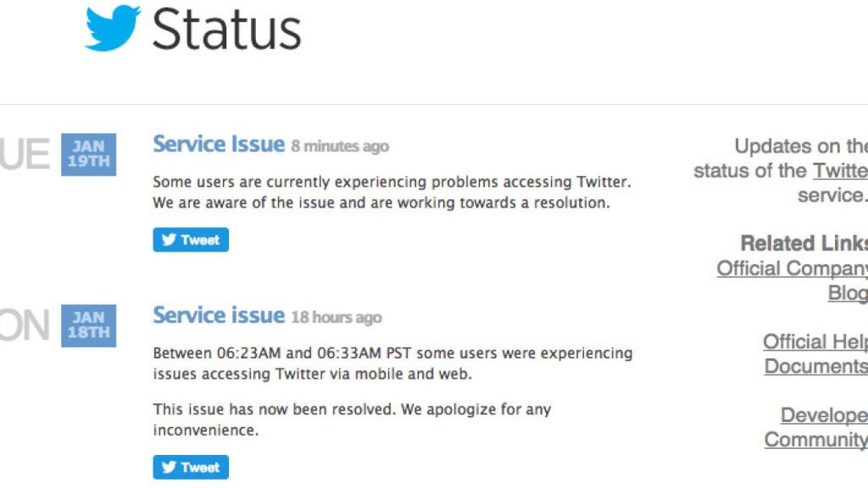
Task: Open the Service Issue post from 8 minutes ago
Action: [219, 144]
